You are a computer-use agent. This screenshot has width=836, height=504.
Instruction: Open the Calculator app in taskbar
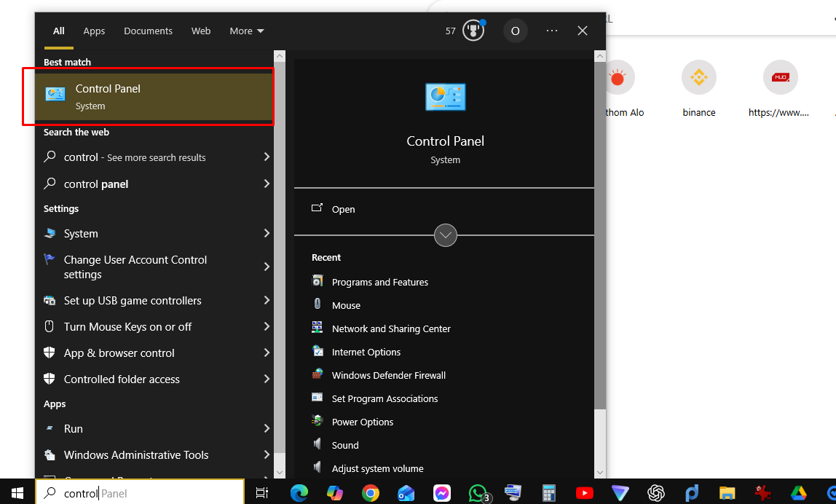[549, 493]
